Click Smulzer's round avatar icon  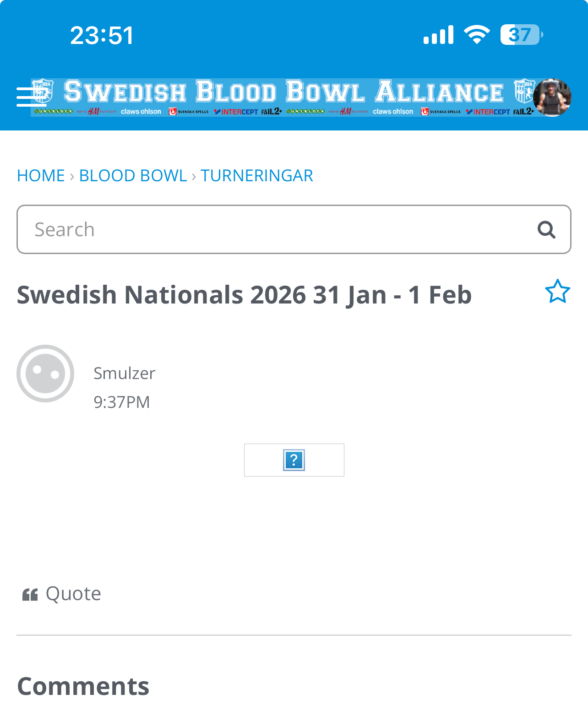(45, 374)
